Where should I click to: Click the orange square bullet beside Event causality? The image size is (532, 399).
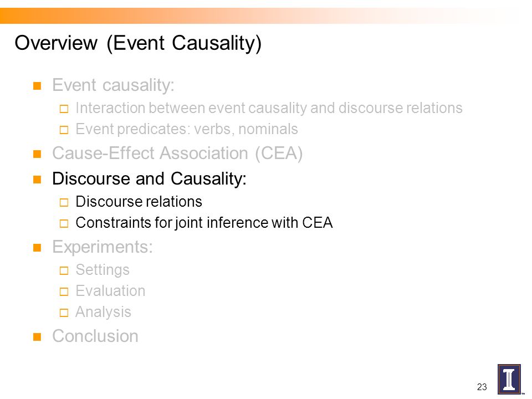(37, 85)
